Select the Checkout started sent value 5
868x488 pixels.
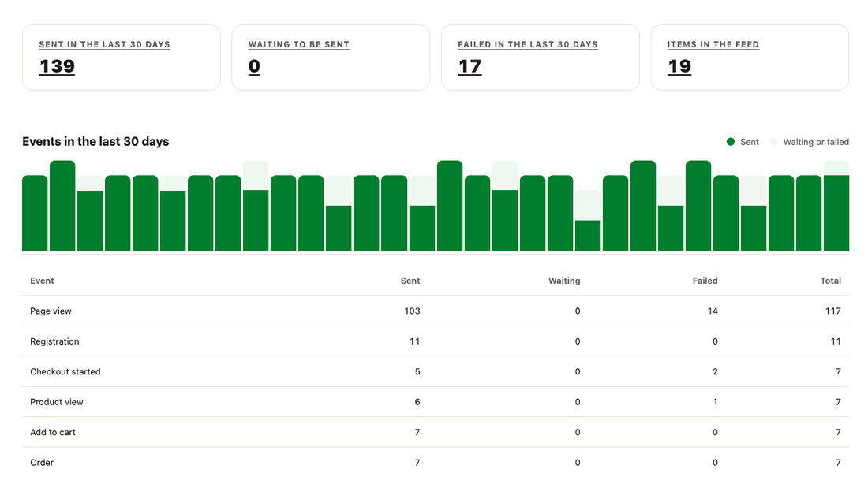[x=417, y=371]
